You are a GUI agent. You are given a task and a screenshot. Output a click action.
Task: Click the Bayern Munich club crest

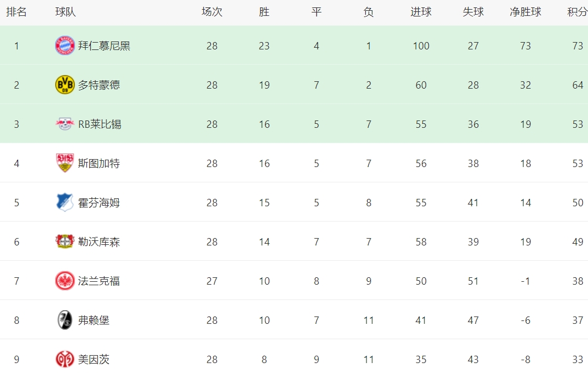click(x=65, y=45)
